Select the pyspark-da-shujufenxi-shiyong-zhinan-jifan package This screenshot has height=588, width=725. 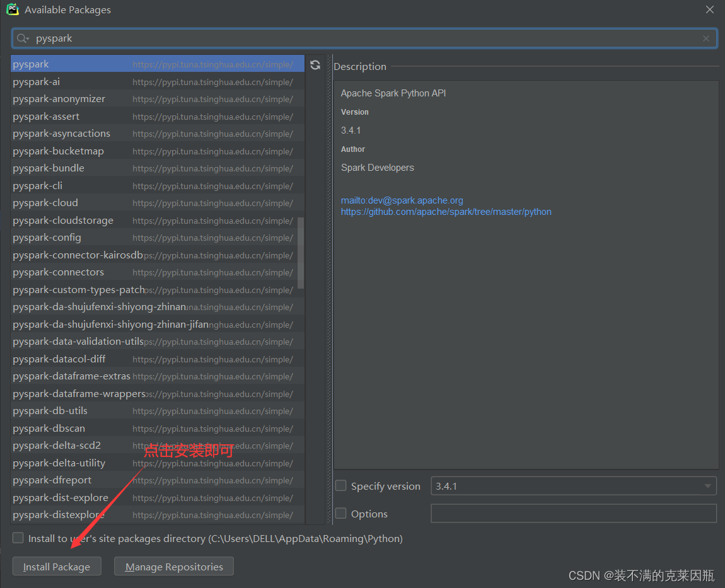[157, 324]
